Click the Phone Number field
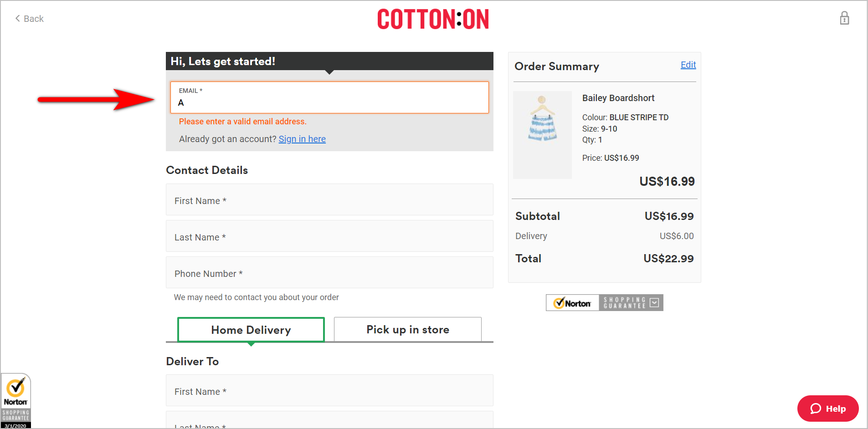The width and height of the screenshot is (868, 429). 329,272
